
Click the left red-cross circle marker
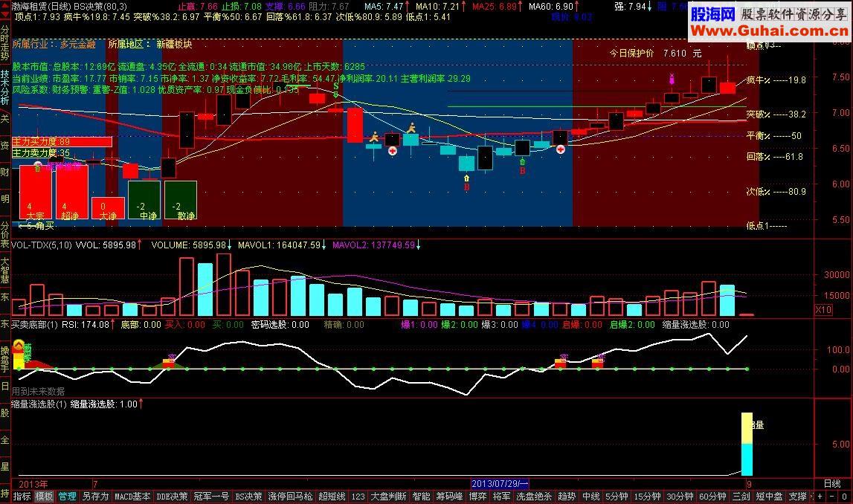coord(393,151)
